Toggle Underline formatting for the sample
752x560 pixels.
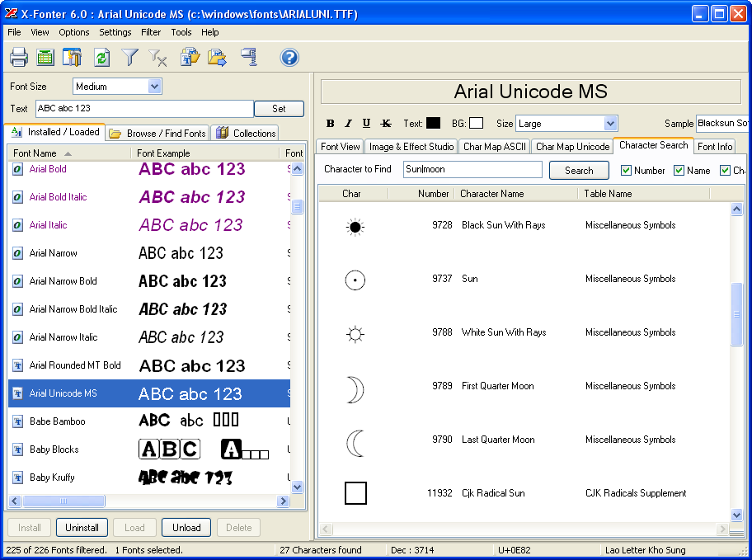[366, 124]
